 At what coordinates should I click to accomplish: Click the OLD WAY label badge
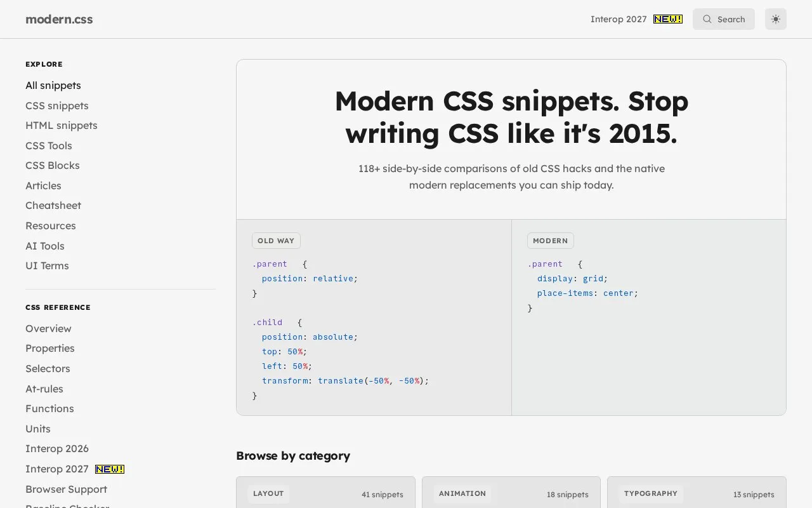click(x=276, y=241)
